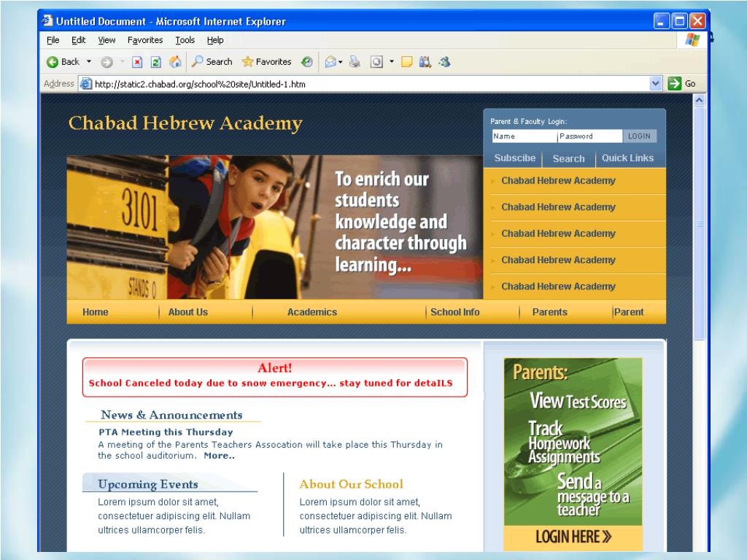Open the File menu

(x=53, y=41)
